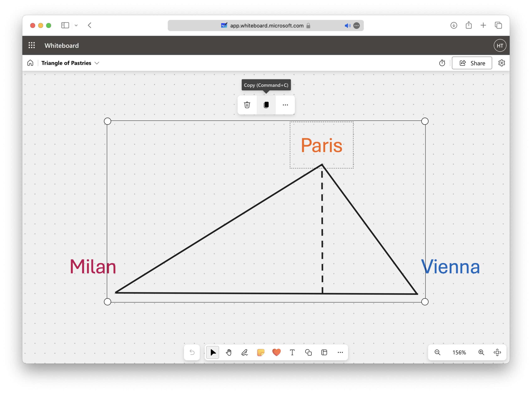Show the Safari tab overview
532x393 pixels.
(498, 25)
